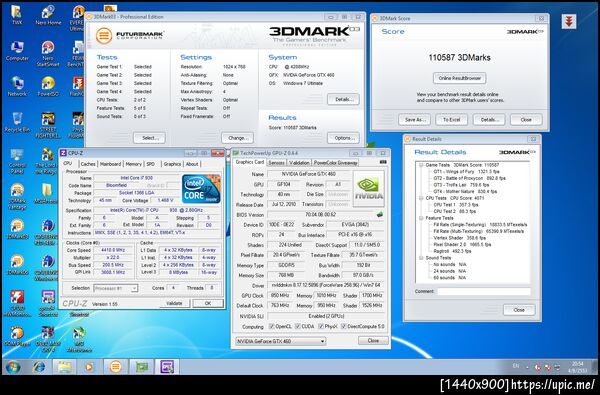Click Details... in 3DMark Score window
600x395 pixels.
489,119
